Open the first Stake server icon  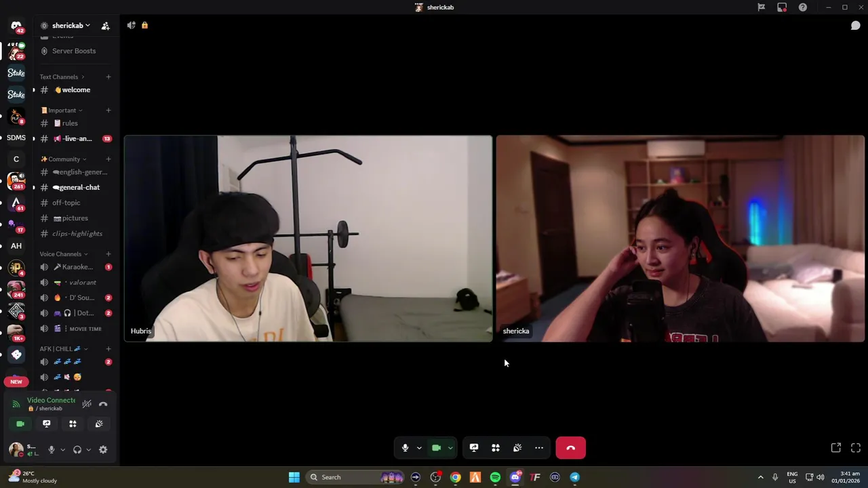(16, 73)
